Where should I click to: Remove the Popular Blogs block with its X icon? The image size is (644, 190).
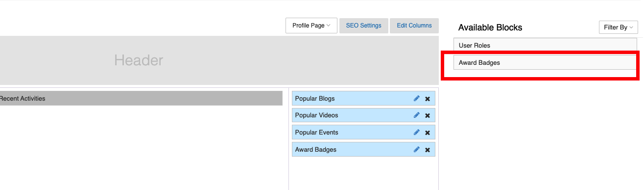point(428,99)
